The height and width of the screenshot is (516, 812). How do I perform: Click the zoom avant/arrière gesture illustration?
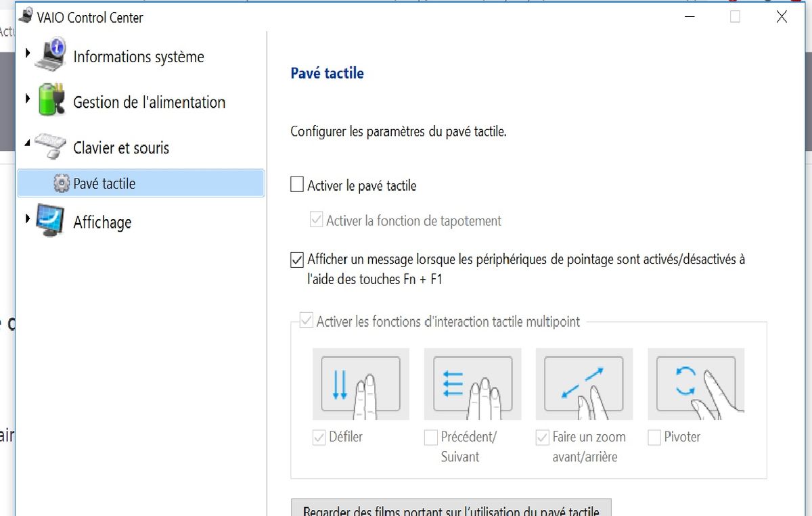click(583, 383)
